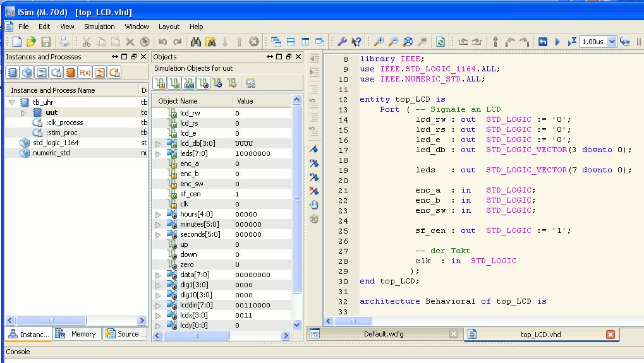
Task: Toggle output ports filter in Objects panel
Action: click(x=174, y=83)
